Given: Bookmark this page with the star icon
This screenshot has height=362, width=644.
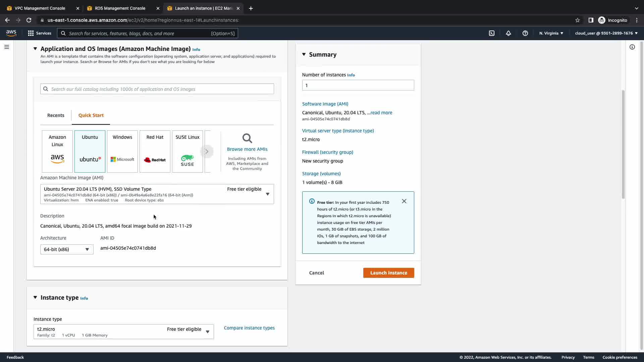Looking at the screenshot, I should coord(577,20).
